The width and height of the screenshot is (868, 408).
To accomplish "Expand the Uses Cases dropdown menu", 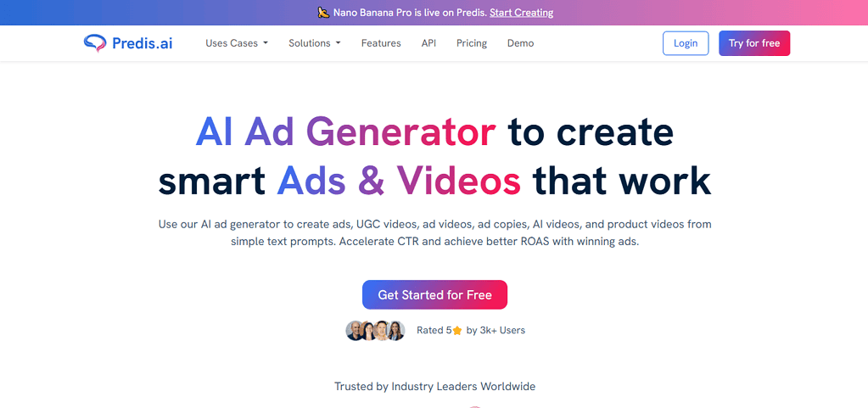I will tap(236, 43).
